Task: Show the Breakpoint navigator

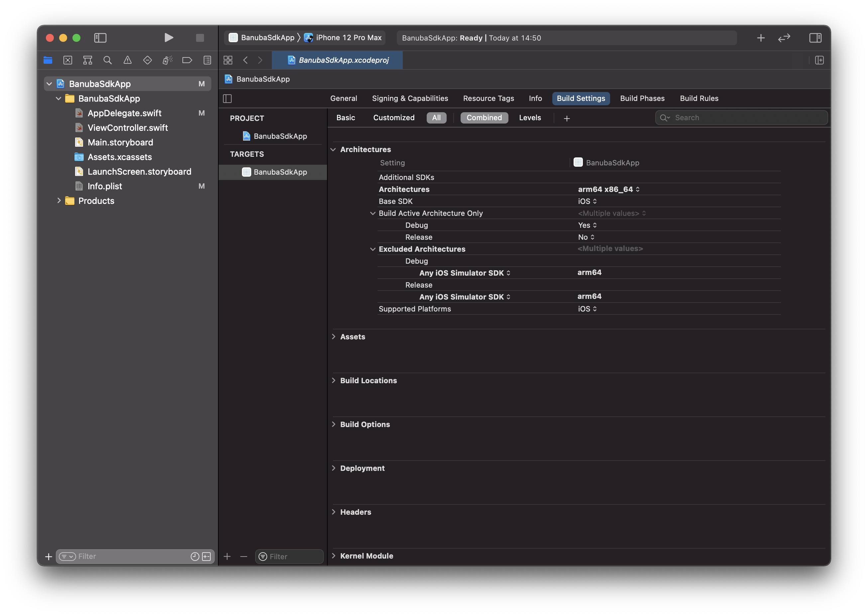Action: click(187, 60)
